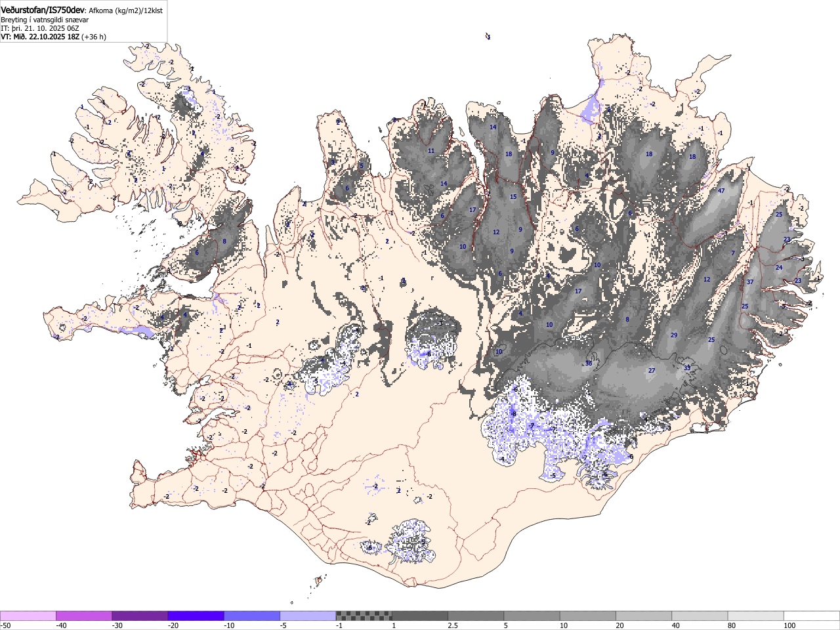Click the periwinkle -10 to -5 legend swatch
This screenshot has height=630, width=840.
click(252, 616)
